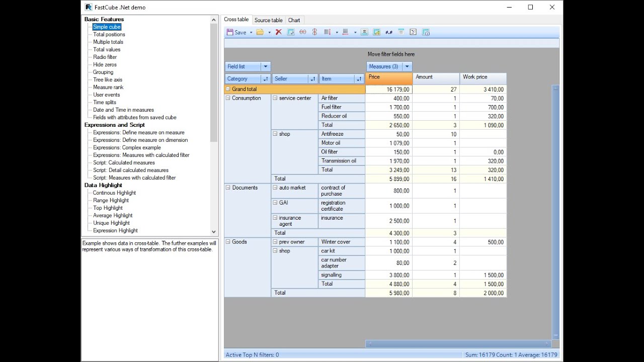Click the green highlight grid icon
The height and width of the screenshot is (362, 644).
[x=377, y=32]
